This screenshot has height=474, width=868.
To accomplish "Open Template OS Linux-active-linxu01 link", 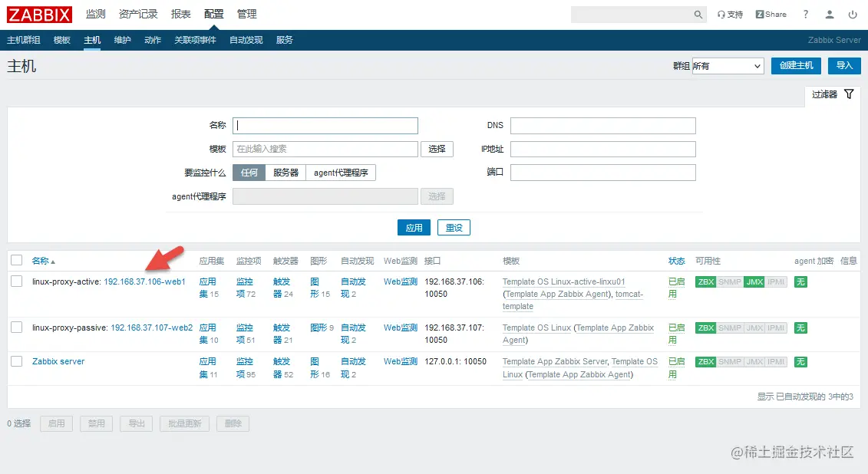I will (563, 281).
